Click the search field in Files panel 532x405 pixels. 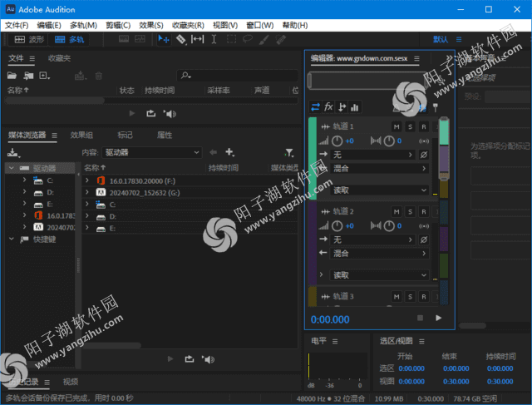point(238,76)
